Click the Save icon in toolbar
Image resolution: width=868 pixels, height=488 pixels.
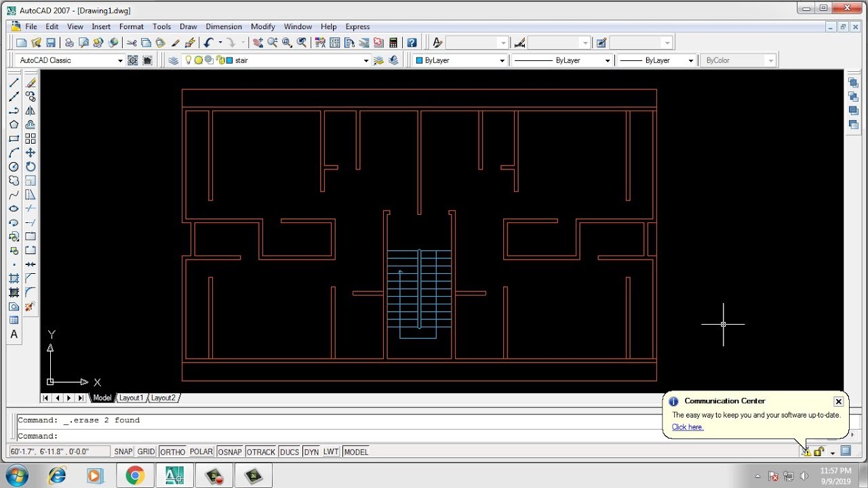coord(51,43)
